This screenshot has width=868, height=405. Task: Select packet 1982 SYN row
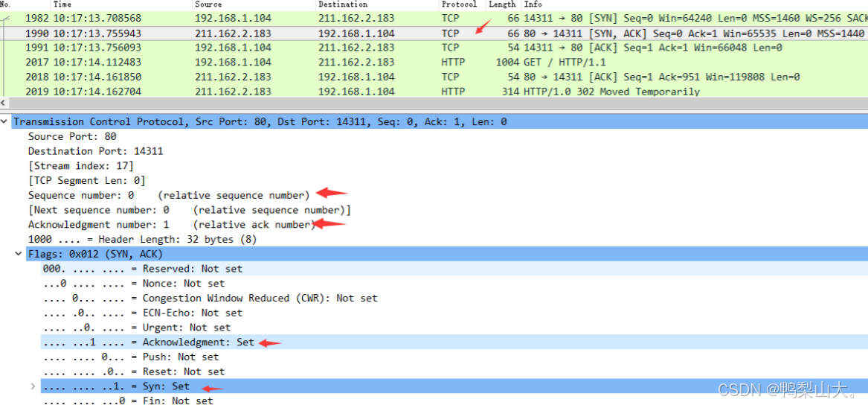[x=434, y=18]
